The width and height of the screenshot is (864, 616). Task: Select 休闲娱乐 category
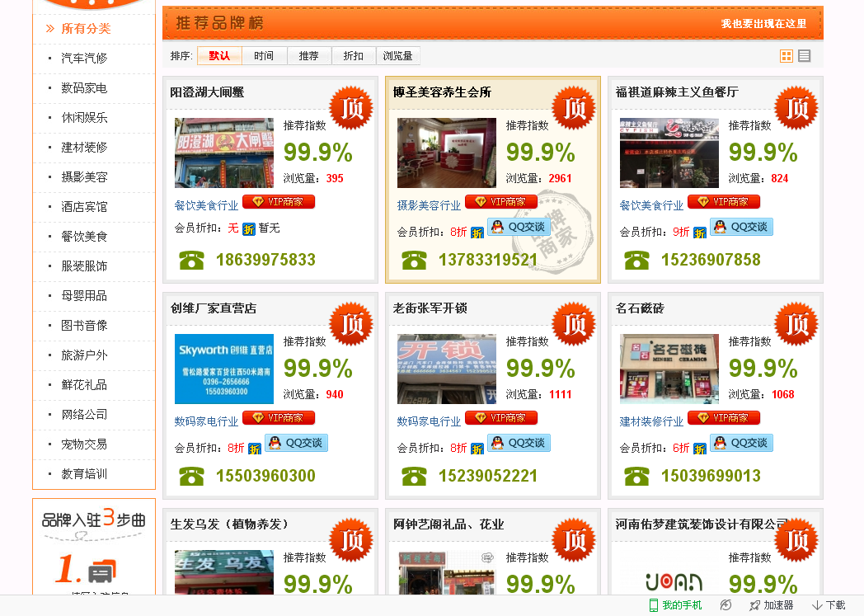tap(84, 118)
